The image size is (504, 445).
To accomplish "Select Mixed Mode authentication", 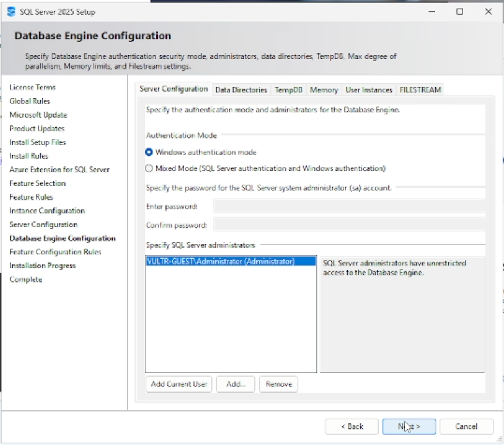I will 149,168.
